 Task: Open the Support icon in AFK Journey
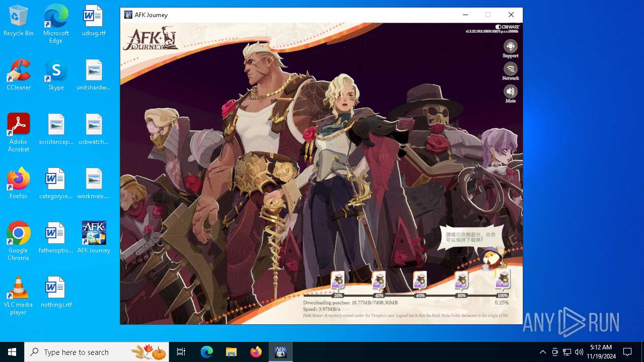click(x=510, y=49)
